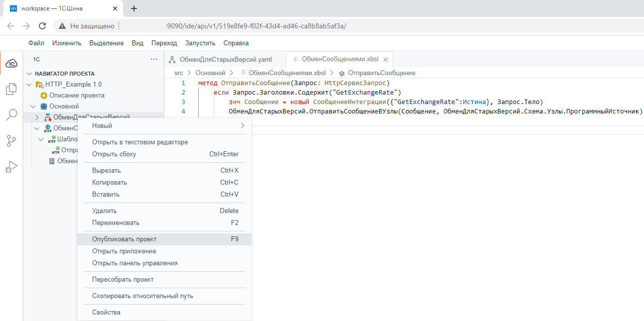This screenshot has width=644, height=321.
Task: Select Описание проекта in project tree
Action: click(x=77, y=96)
